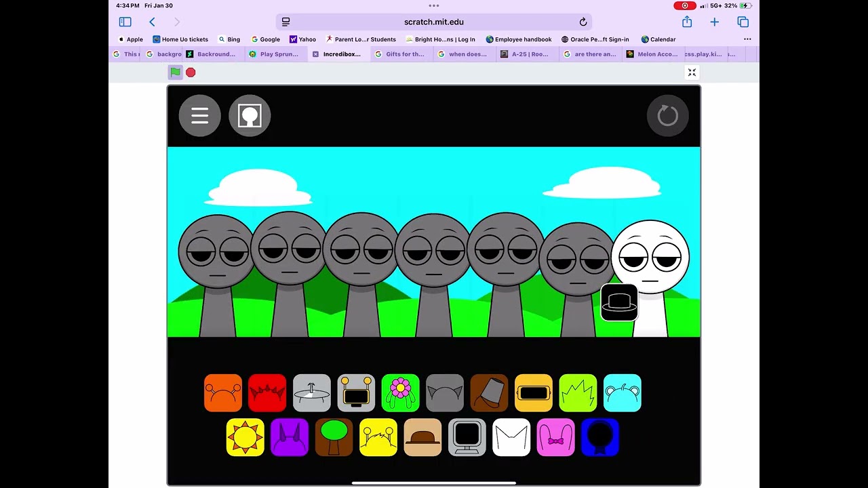
Task: Toggle the Safari sidebar
Action: tap(125, 22)
